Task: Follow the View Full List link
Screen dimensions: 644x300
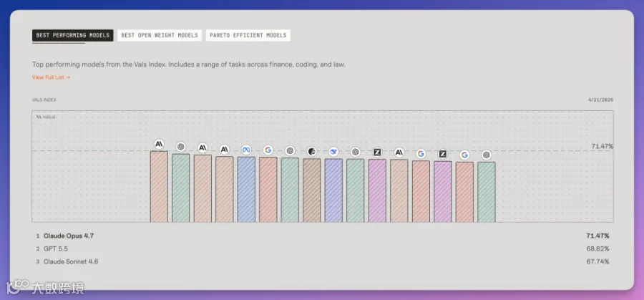Action: pyautogui.click(x=52, y=77)
